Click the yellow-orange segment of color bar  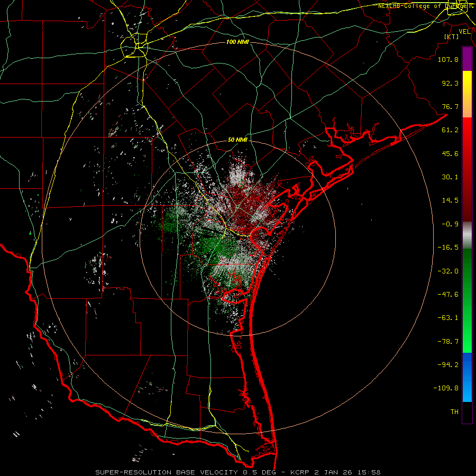coord(467,94)
